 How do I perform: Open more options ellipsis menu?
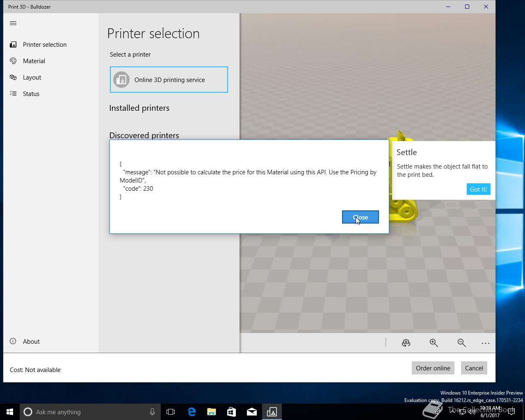tap(486, 343)
